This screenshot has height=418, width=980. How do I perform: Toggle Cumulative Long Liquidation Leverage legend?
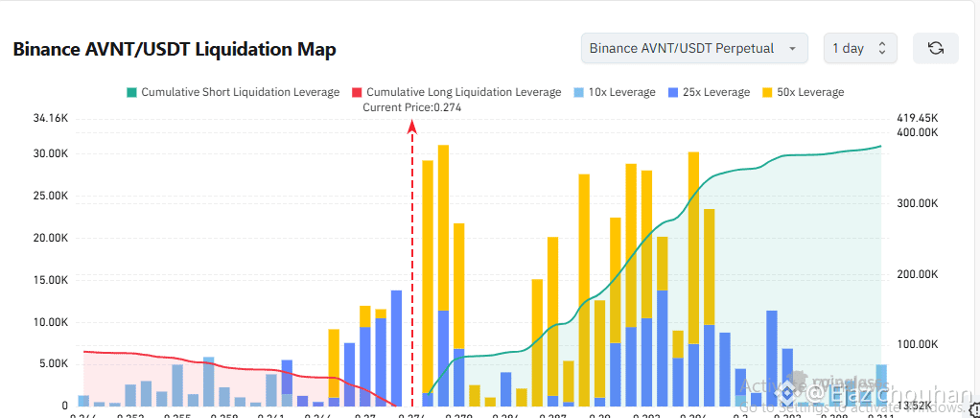(x=456, y=92)
